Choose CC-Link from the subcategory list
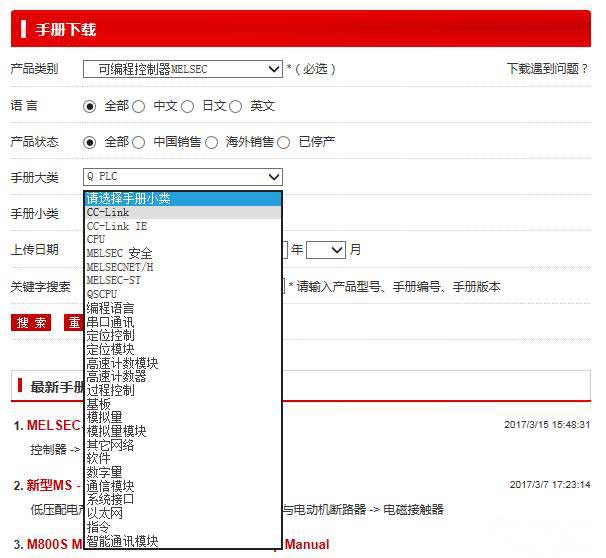The image size is (606, 558). point(108,213)
